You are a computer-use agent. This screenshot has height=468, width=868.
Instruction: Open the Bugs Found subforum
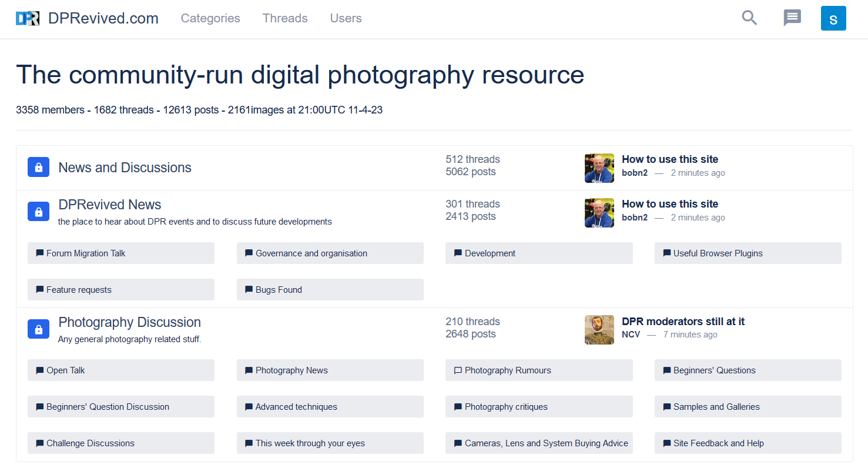click(330, 290)
